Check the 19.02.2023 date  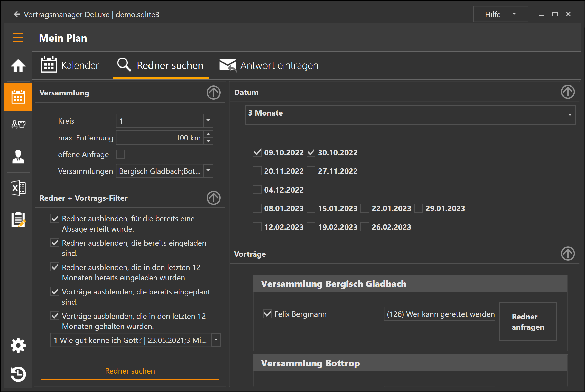(311, 227)
